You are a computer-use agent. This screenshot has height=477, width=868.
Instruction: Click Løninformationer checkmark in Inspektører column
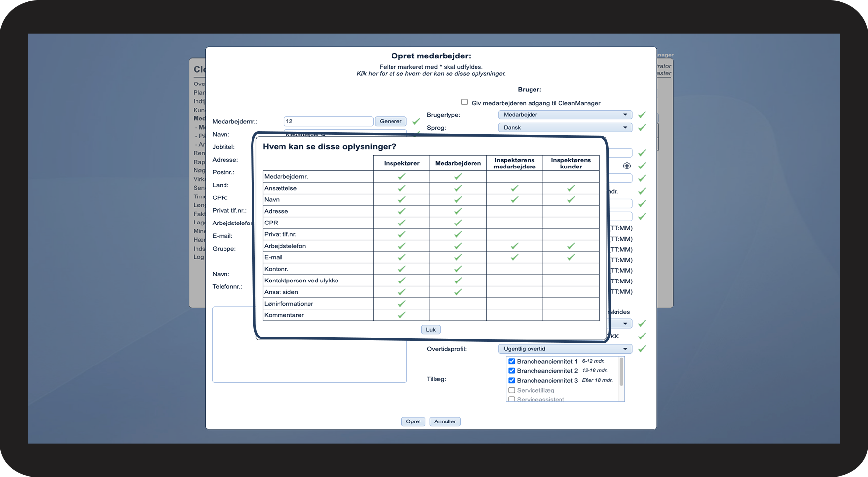click(402, 304)
